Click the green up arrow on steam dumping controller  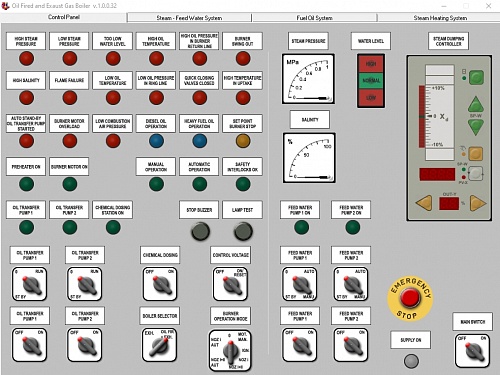(476, 104)
